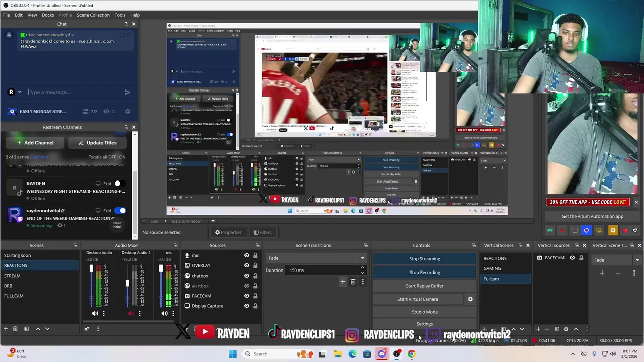Screen dimensions: 644x362
Task: Click the red heart Aitum icon
Action: 625,230
